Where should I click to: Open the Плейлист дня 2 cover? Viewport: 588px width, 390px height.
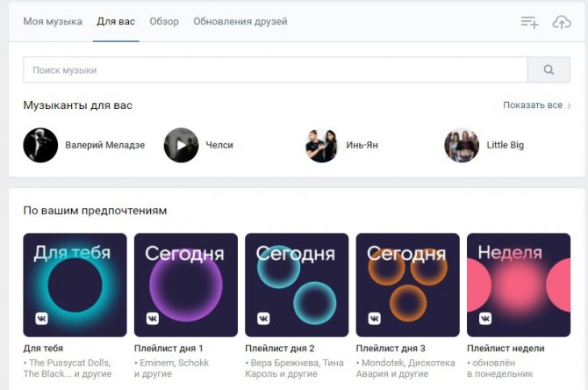click(x=297, y=285)
